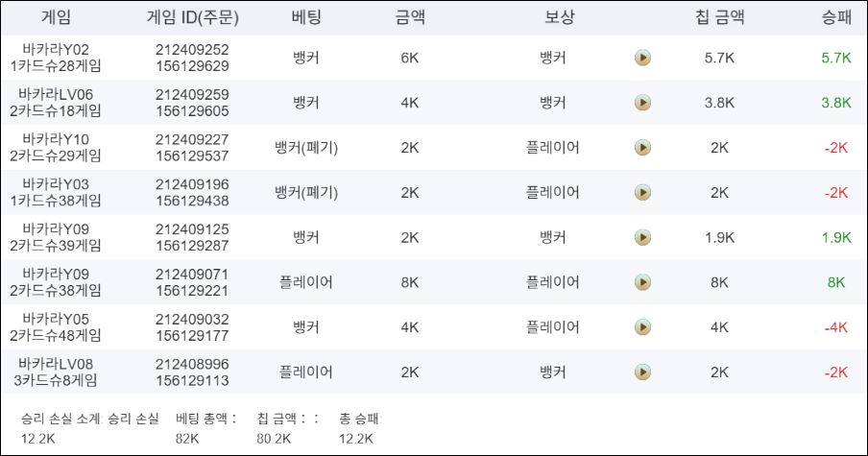Select game ID 212409252 in first row
The image size is (868, 456).
192,50
